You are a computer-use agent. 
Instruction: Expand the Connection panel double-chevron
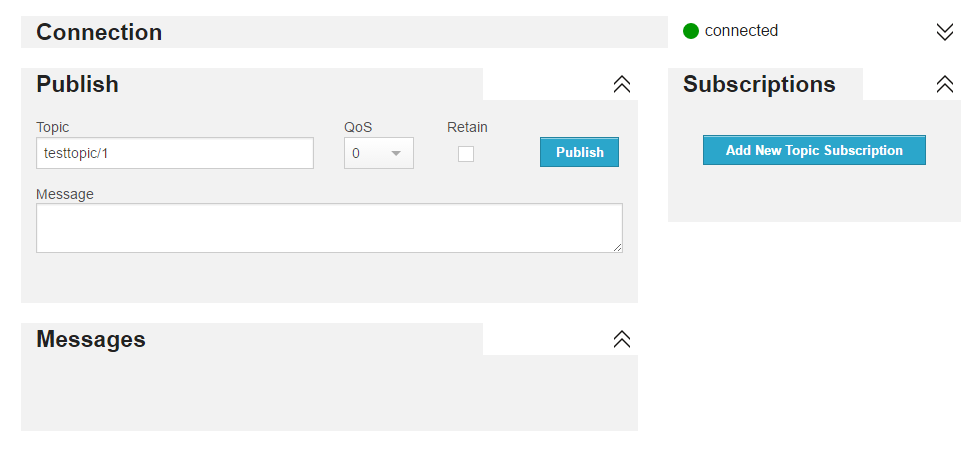[945, 32]
